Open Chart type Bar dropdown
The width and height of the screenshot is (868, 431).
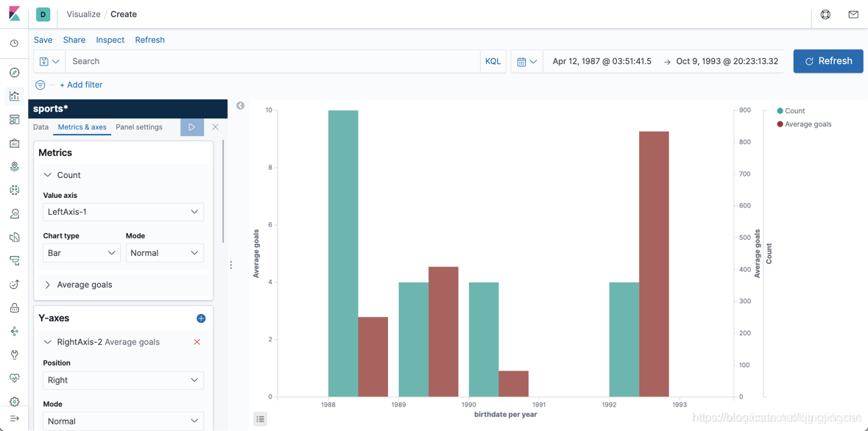(82, 253)
